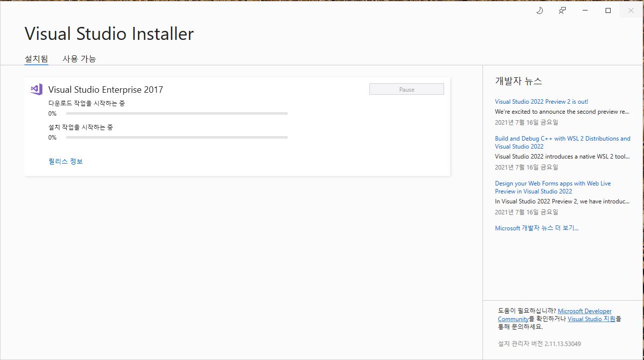Close the Visual Studio Installer window
This screenshot has width=644, height=360.
point(631,10)
